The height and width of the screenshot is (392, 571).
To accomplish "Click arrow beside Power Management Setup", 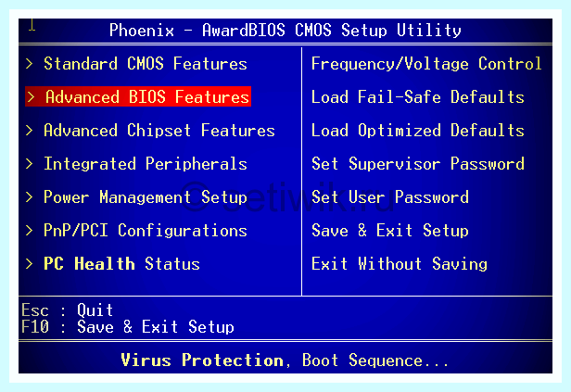I will (30, 197).
